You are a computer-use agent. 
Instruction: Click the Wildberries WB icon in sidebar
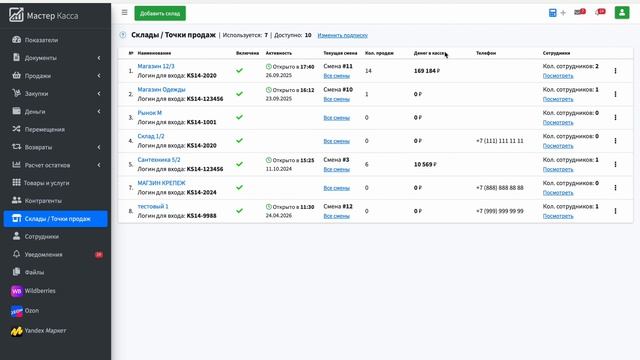point(16,291)
